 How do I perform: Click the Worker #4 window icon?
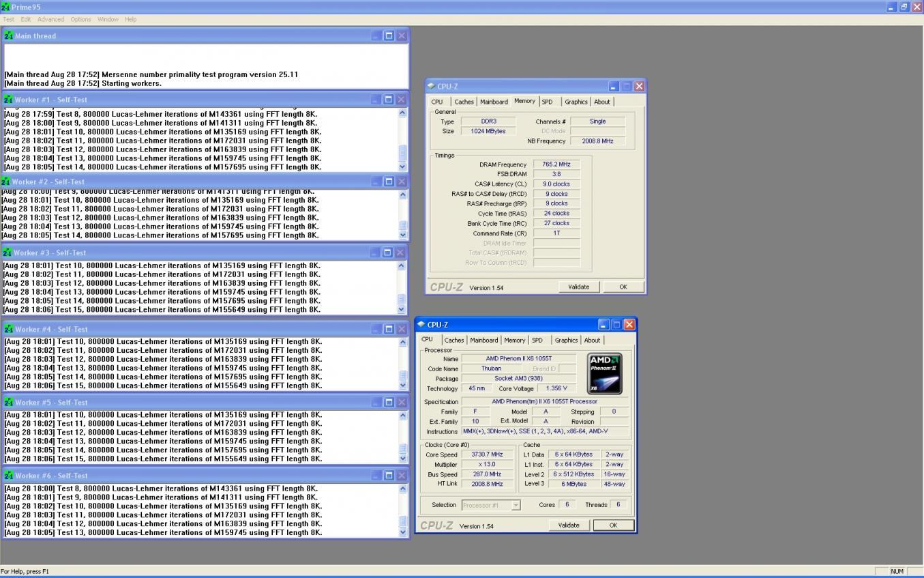pyautogui.click(x=9, y=329)
